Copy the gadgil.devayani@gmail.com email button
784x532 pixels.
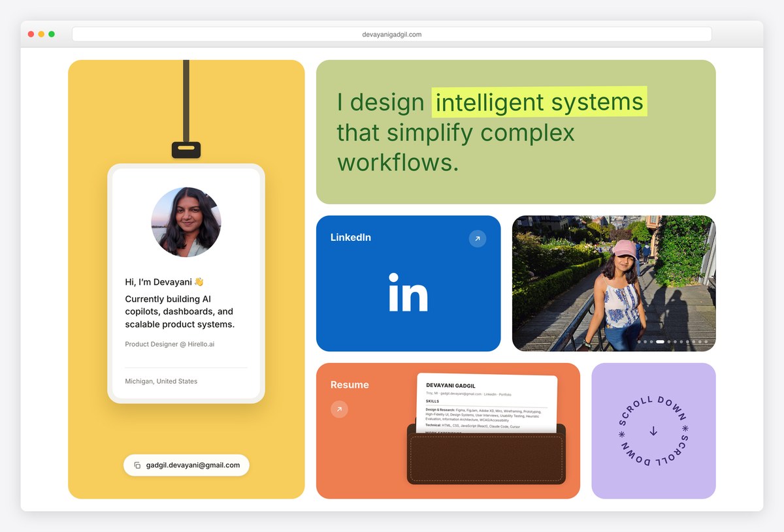[x=186, y=465]
